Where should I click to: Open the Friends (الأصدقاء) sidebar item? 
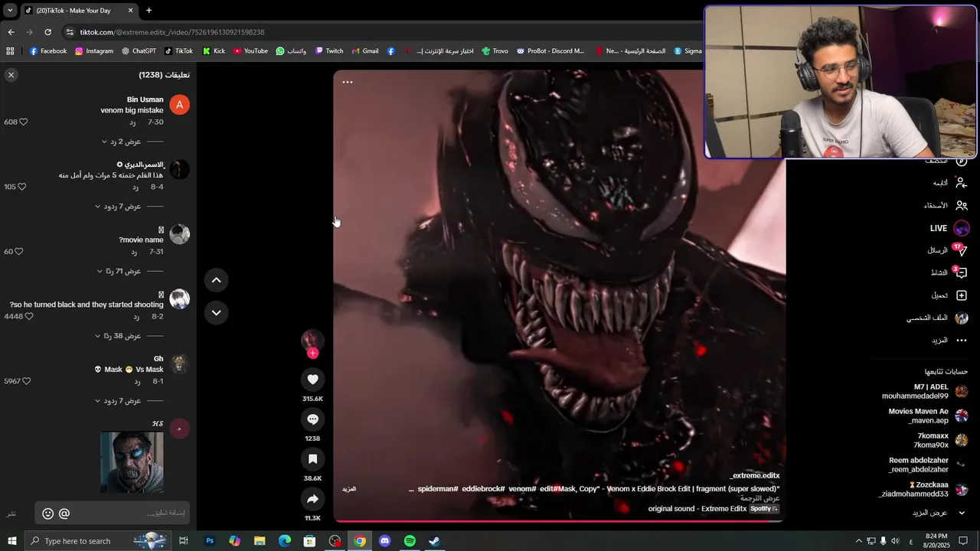click(946, 205)
